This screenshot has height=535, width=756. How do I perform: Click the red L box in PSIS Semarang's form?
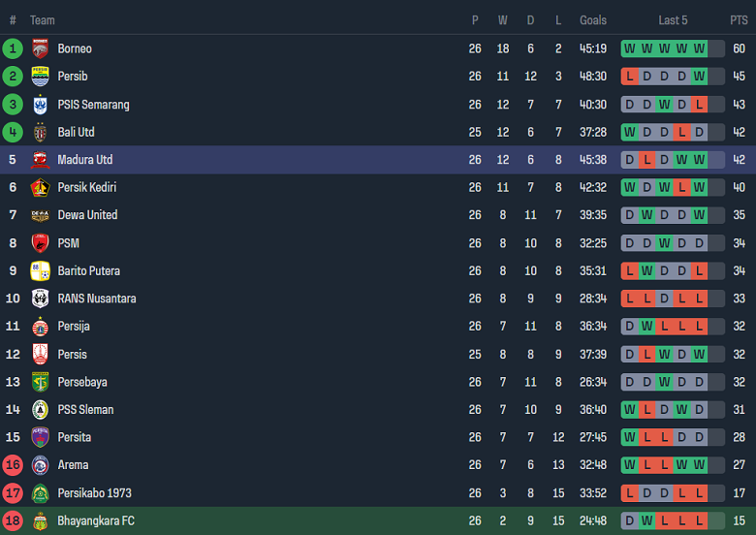point(700,105)
